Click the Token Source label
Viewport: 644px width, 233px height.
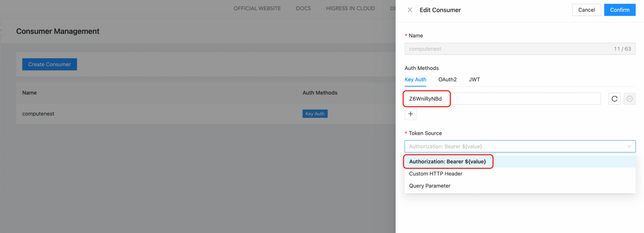425,133
